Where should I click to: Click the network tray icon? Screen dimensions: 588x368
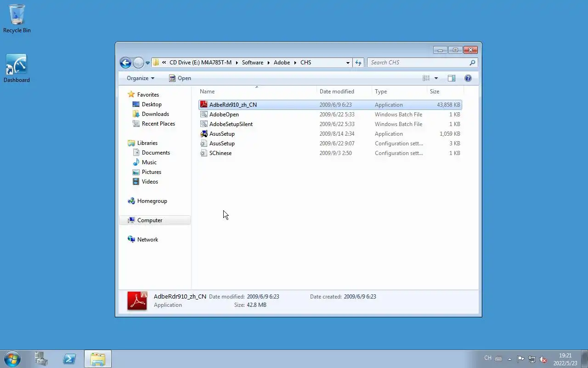click(x=532, y=359)
